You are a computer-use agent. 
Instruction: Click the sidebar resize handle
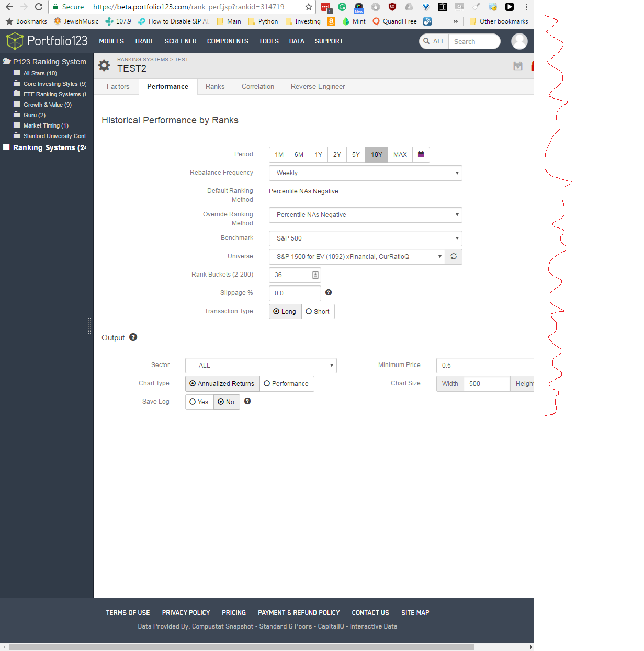pyautogui.click(x=89, y=326)
